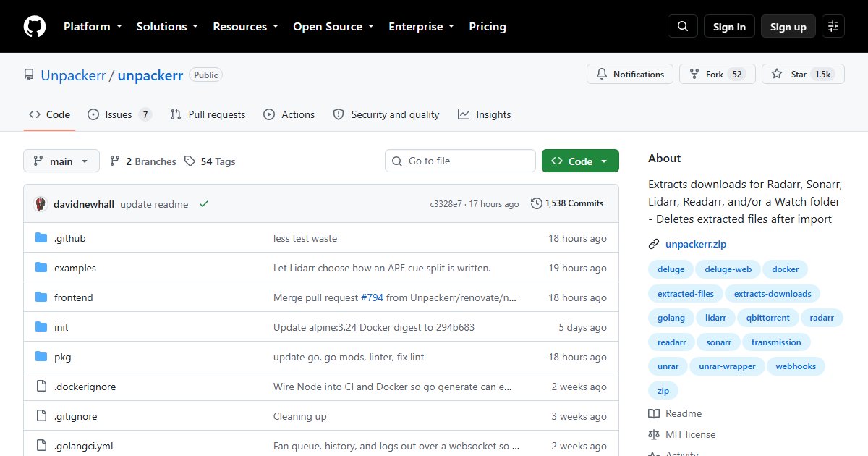Click the tag icon next to 54 Tags

coord(190,161)
